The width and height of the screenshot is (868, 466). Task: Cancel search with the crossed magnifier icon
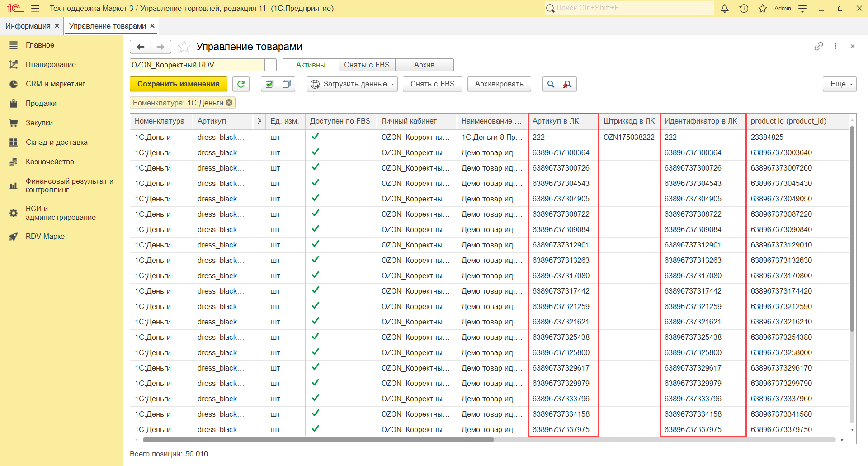[568, 84]
